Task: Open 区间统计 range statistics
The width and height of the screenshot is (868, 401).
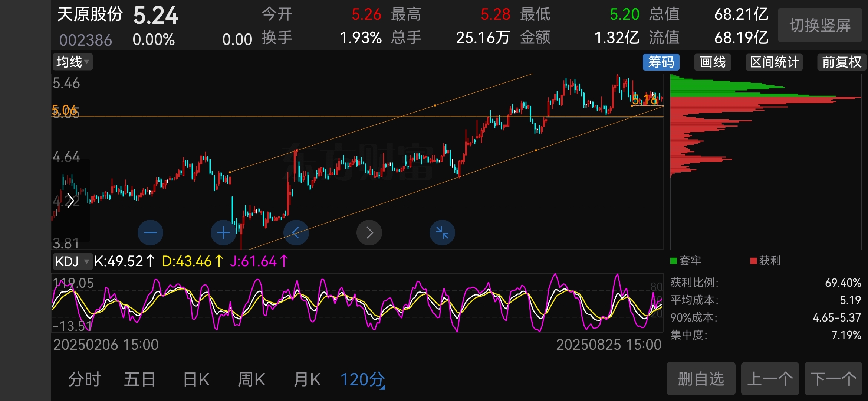Action: click(x=774, y=62)
